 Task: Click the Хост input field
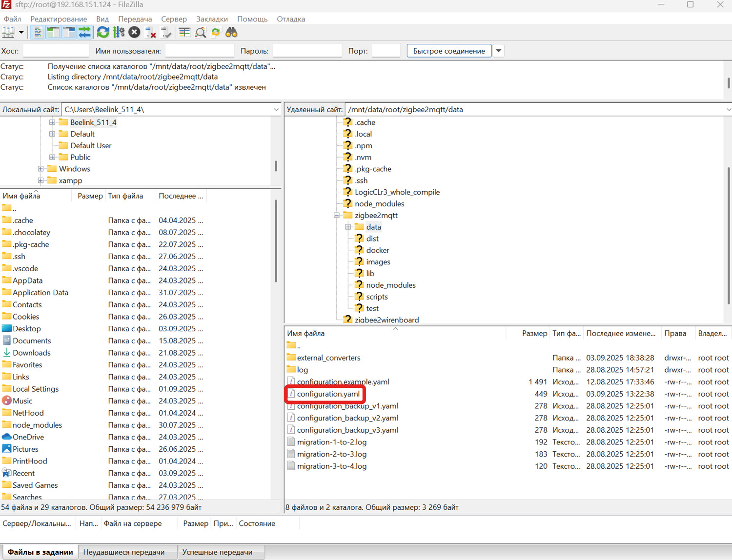tap(56, 51)
